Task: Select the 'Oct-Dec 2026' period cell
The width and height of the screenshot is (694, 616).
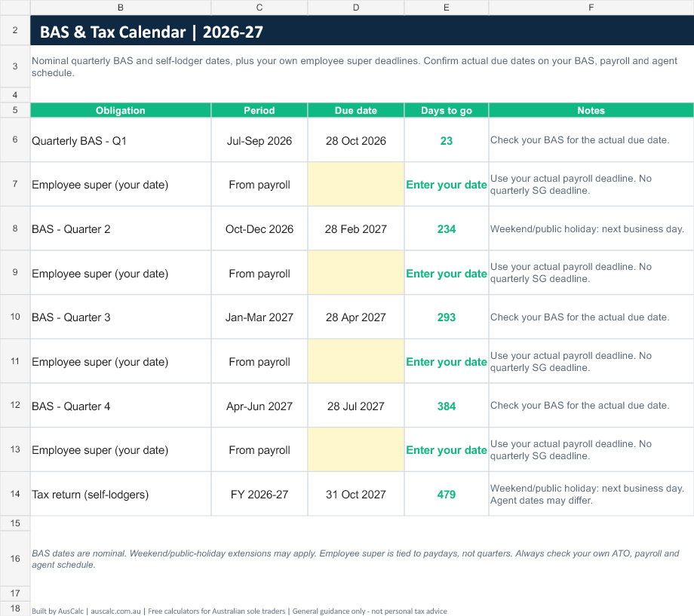Action: coord(259,228)
